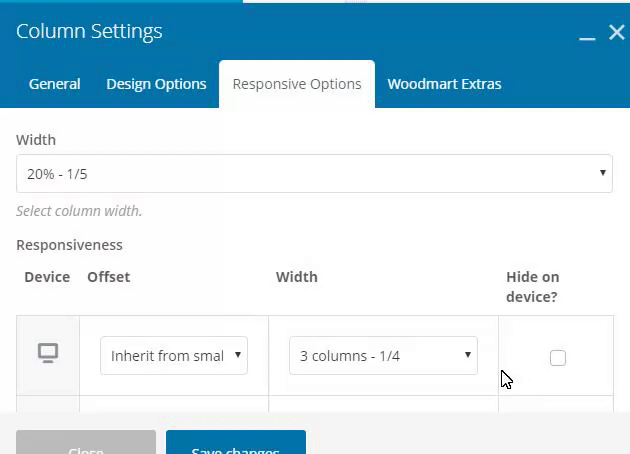The image size is (630, 454).
Task: Click the Width label above the 20% dropdown
Action: [36, 140]
